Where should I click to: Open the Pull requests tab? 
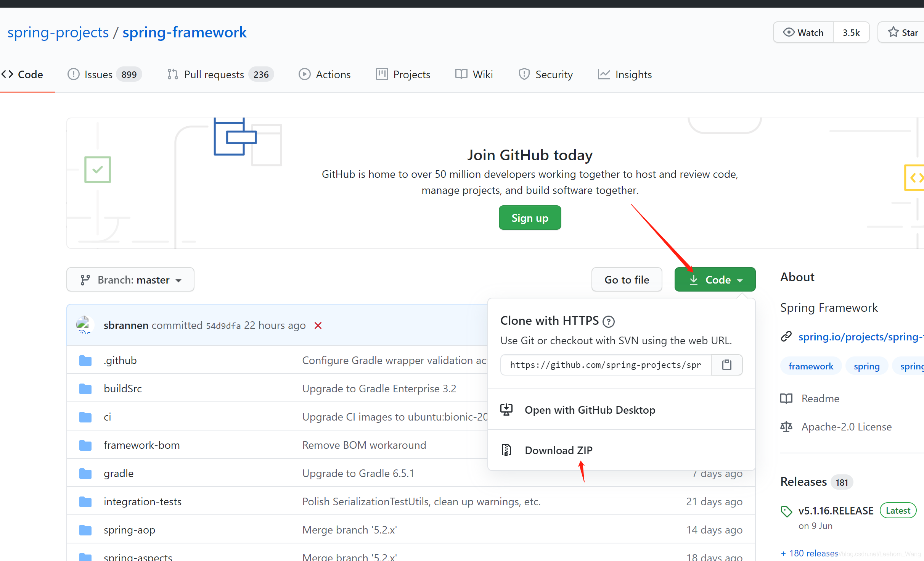tap(220, 74)
